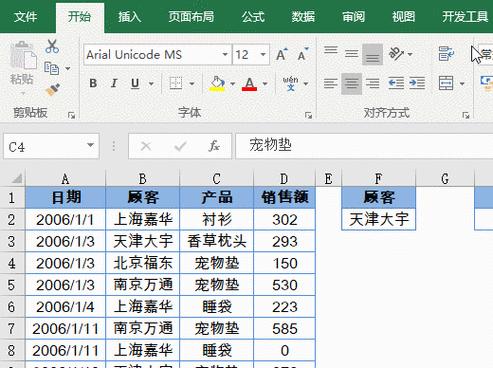Align text left

click(x=331, y=83)
